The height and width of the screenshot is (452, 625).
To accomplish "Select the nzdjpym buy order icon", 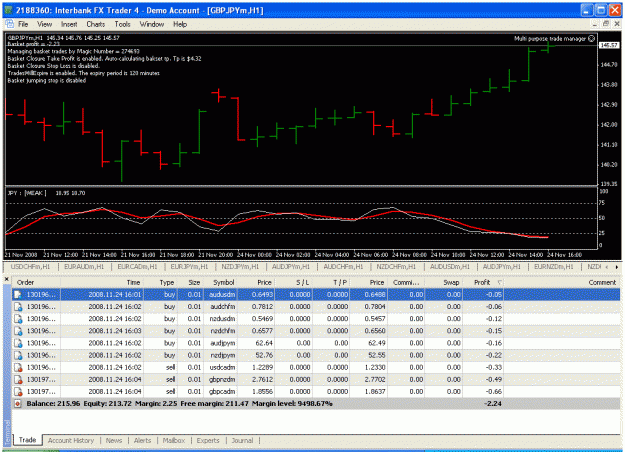I will pyautogui.click(x=18, y=355).
